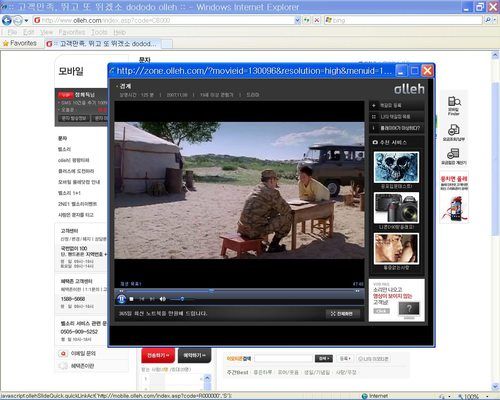
Task: Click the olleh.com address bar
Action: click(x=163, y=20)
